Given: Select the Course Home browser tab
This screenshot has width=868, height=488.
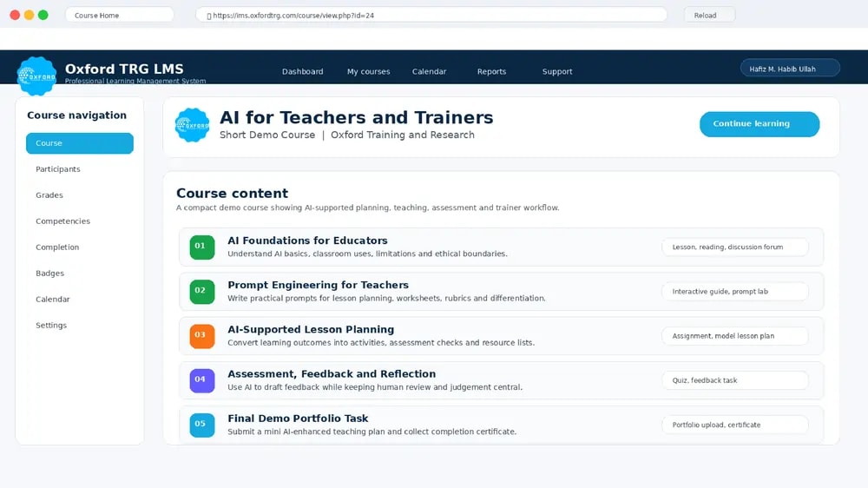Looking at the screenshot, I should (x=120, y=15).
